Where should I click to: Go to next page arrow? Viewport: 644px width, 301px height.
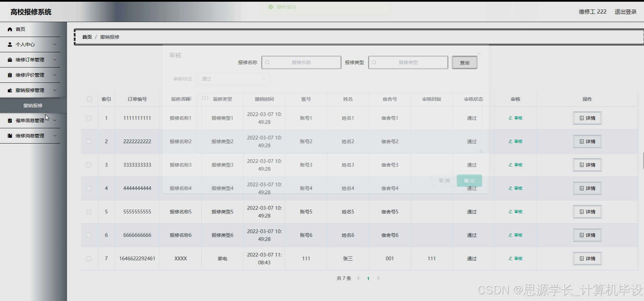coord(378,278)
